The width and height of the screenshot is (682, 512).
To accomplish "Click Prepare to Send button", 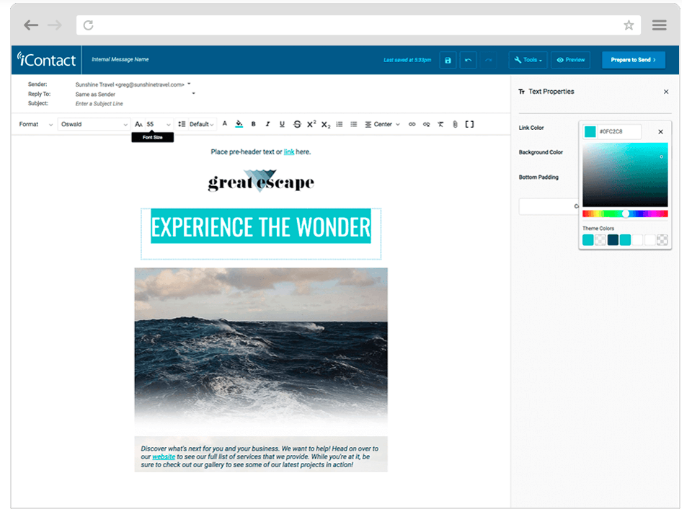I will tap(633, 60).
